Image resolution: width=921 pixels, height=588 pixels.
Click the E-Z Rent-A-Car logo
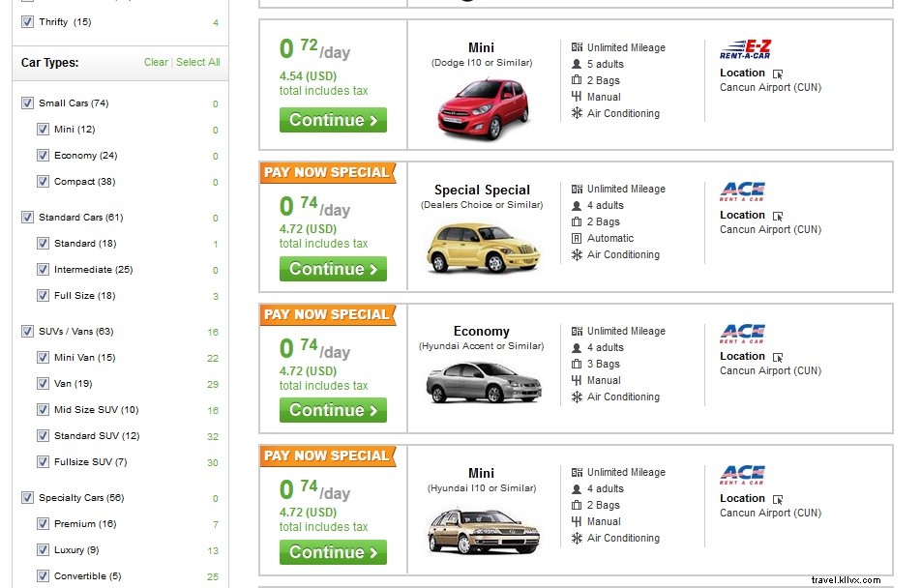pyautogui.click(x=746, y=50)
